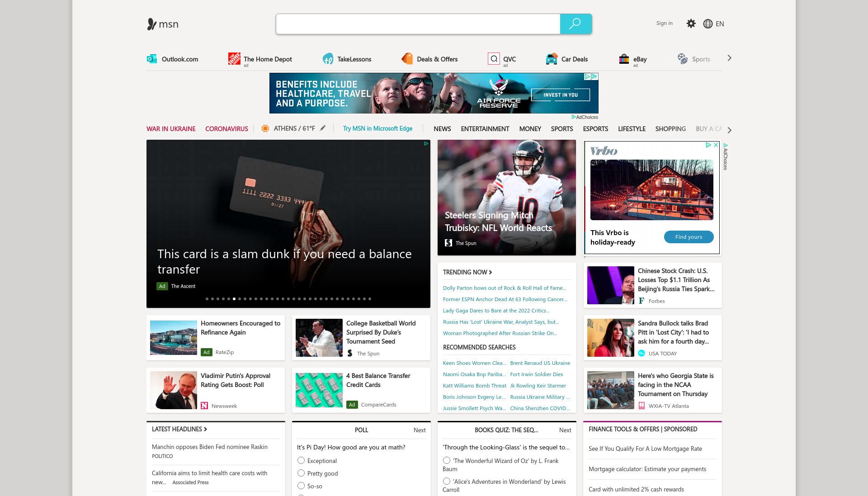The width and height of the screenshot is (868, 496).
Task: Click Try MSN in Microsoft Edge
Action: (x=377, y=128)
